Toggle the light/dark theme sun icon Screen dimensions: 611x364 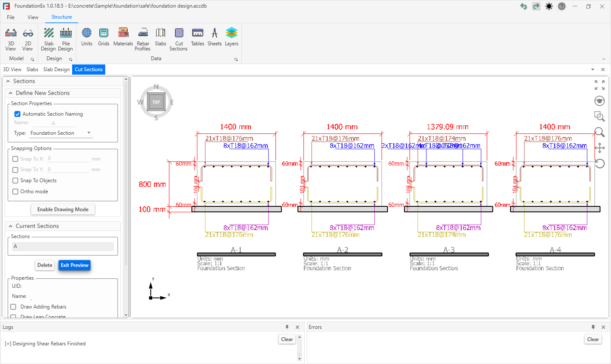coord(549,6)
